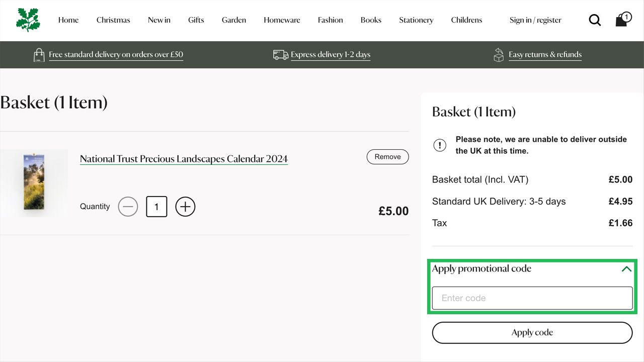The image size is (644, 362).
Task: Click the National Trust oak leaf logo
Action: [28, 20]
